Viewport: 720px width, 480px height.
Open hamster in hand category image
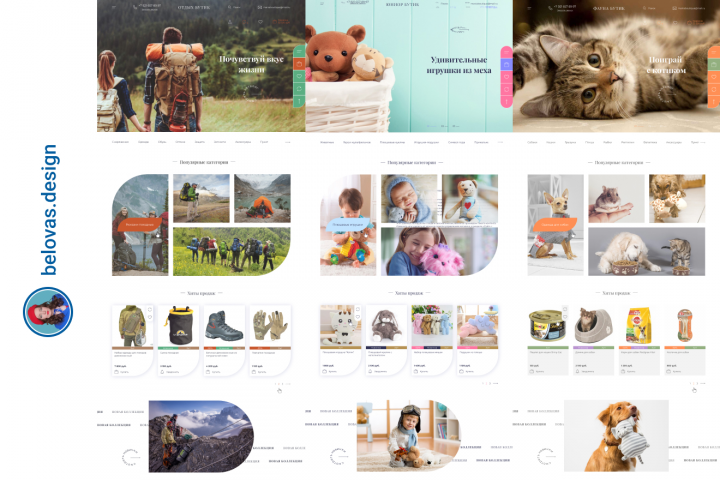(616, 198)
